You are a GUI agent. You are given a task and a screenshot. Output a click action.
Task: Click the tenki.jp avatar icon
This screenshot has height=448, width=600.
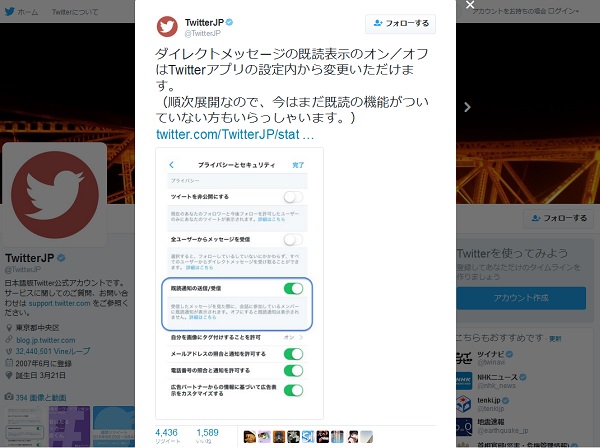[463, 404]
